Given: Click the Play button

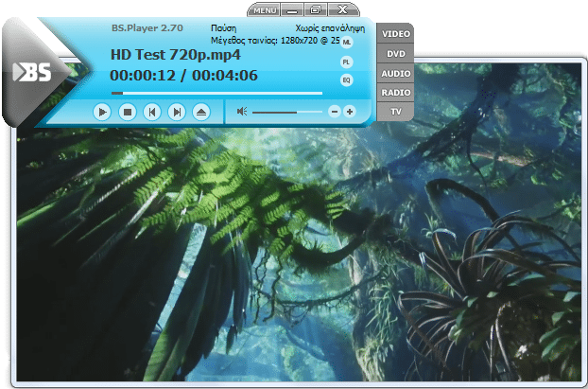Looking at the screenshot, I should coord(102,112).
